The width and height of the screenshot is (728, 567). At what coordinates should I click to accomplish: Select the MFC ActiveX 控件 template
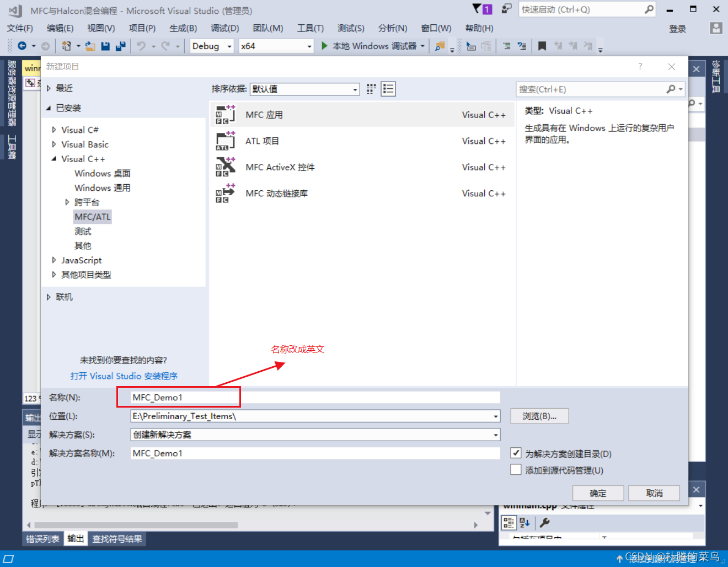pos(362,167)
